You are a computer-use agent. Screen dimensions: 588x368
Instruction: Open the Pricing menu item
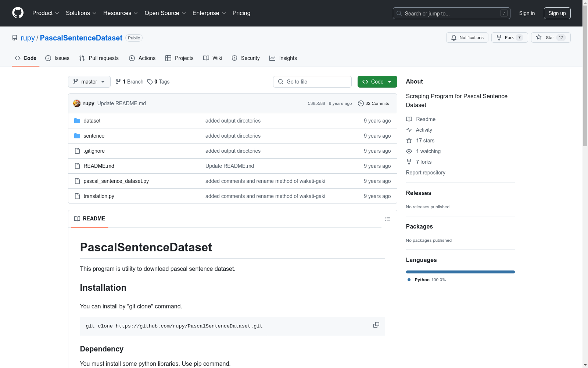point(241,13)
